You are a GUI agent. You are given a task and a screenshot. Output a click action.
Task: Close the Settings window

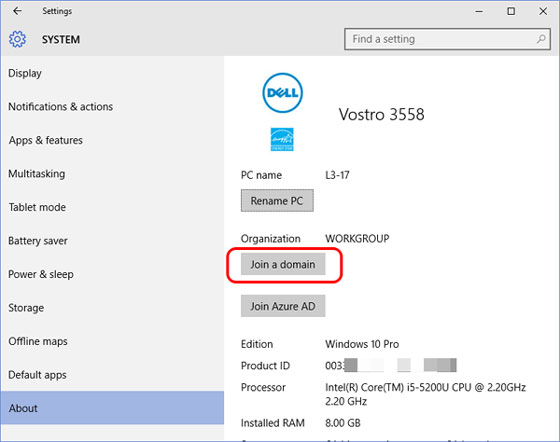point(543,11)
